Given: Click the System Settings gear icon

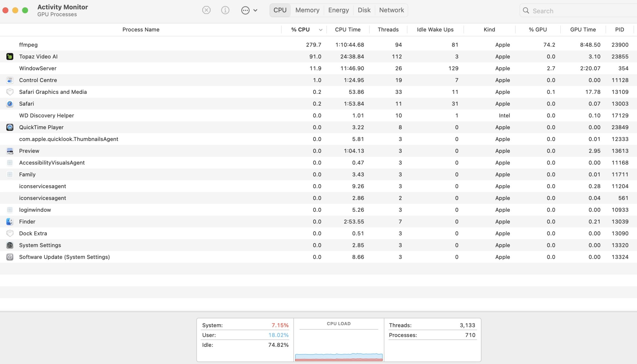Looking at the screenshot, I should pos(10,245).
